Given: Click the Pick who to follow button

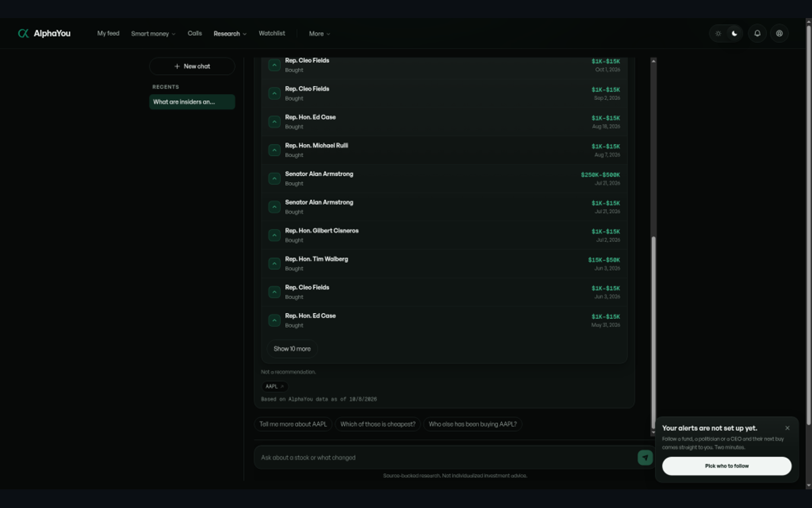Looking at the screenshot, I should pos(726,466).
